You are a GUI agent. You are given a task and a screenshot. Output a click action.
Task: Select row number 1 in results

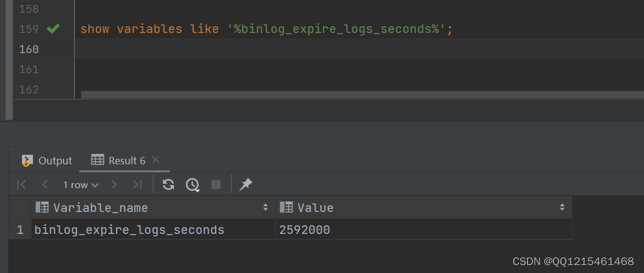click(20, 230)
